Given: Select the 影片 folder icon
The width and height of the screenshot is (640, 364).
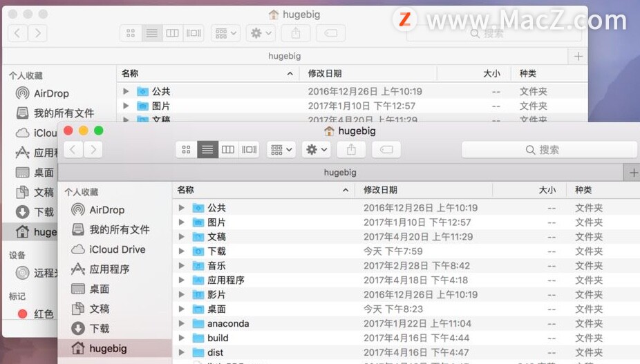Looking at the screenshot, I should coord(198,295).
